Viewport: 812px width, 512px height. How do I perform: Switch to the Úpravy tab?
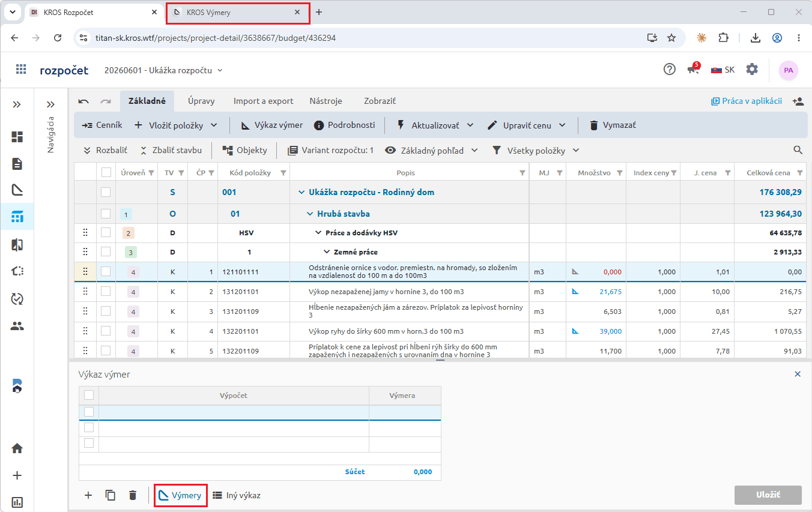[x=201, y=101]
